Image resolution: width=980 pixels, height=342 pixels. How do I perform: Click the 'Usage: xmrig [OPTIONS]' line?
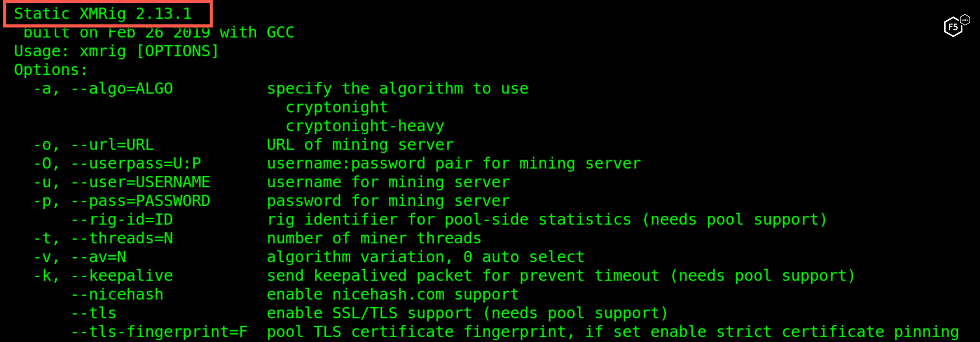116,52
